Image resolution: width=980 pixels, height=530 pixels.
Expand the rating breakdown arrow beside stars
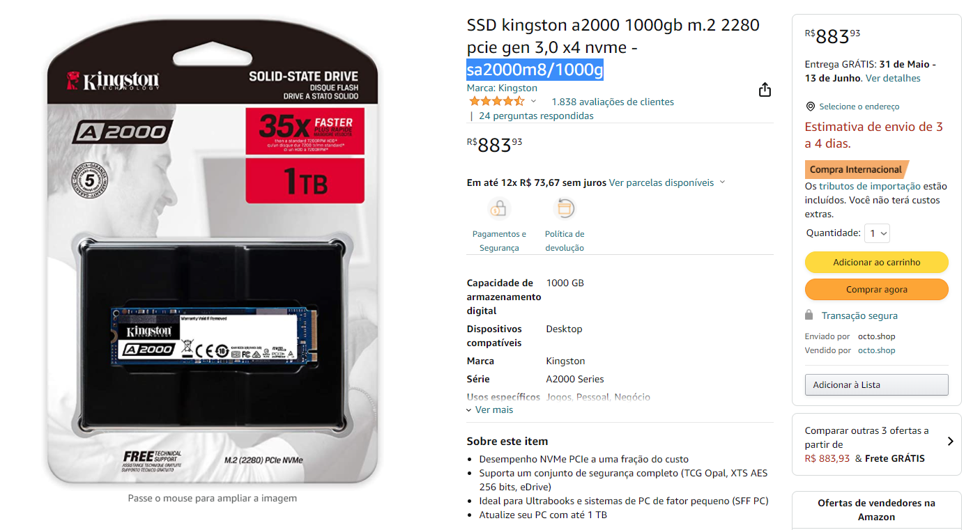click(534, 102)
